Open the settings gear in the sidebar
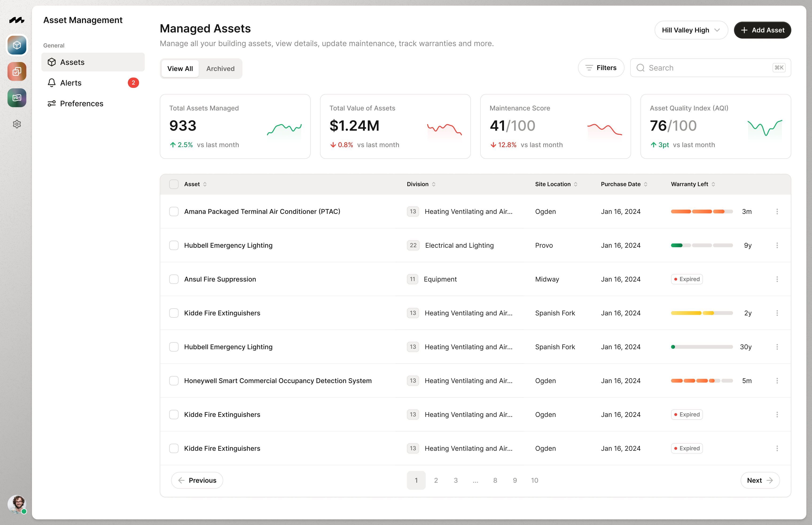Screen dimensions: 812x525 (17, 124)
